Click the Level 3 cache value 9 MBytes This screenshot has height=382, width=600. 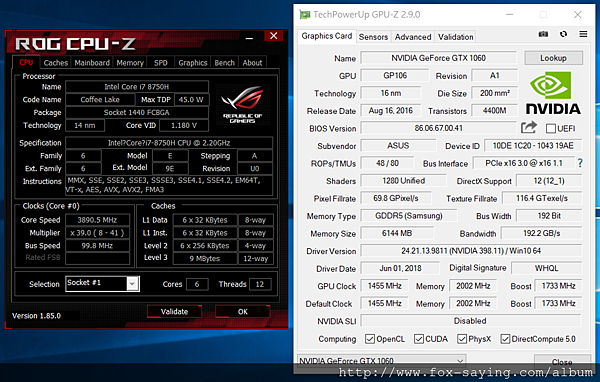coord(205,258)
